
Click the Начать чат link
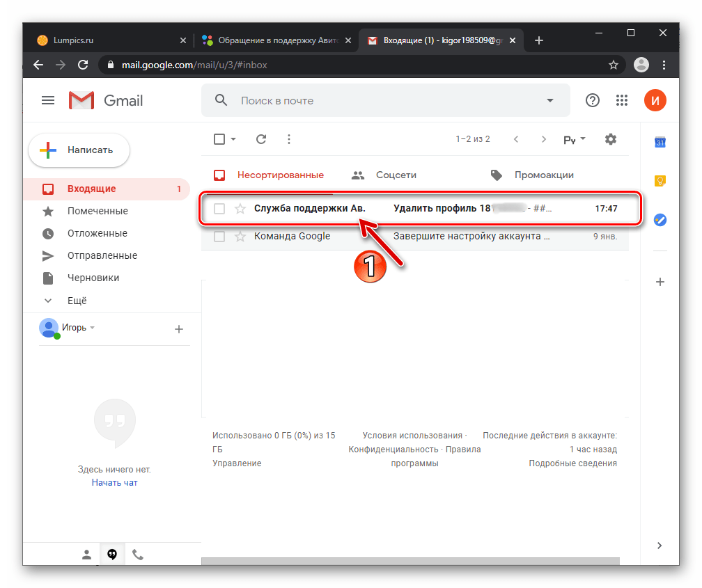114,483
